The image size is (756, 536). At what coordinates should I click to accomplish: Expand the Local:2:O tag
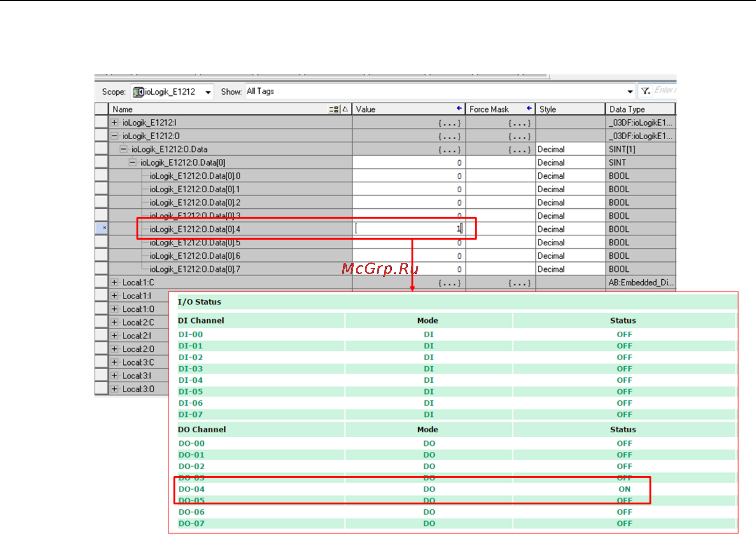click(114, 349)
